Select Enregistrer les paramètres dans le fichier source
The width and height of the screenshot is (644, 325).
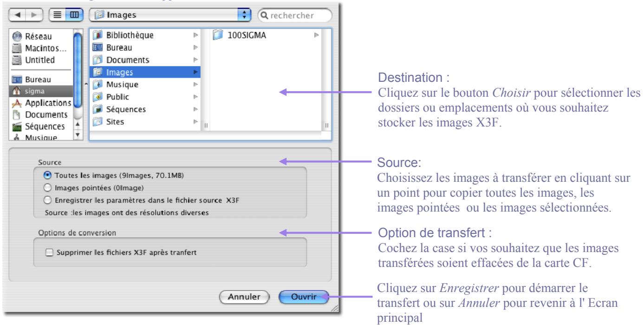point(46,200)
